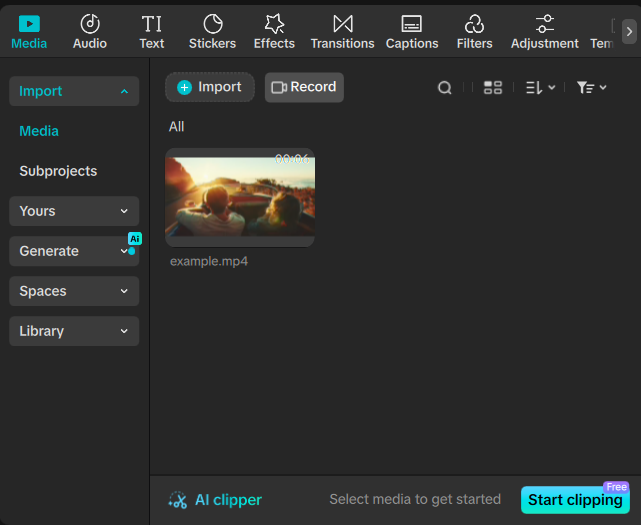Open the Media tab
This screenshot has height=525, width=641.
29,32
